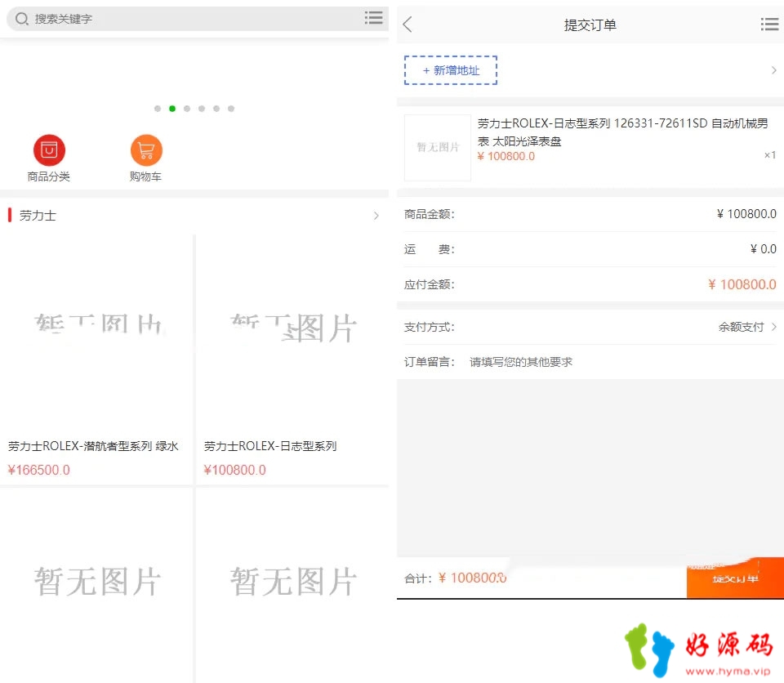Focus the 请填写您的其他要求 note field

622,362
